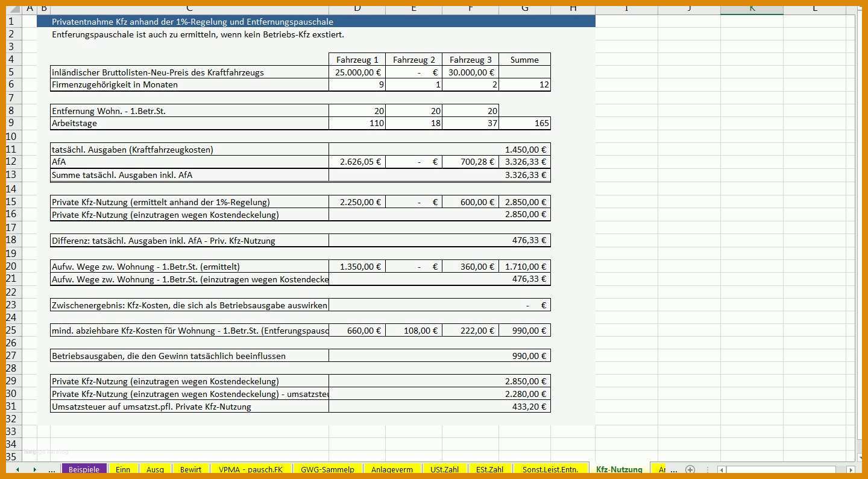This screenshot has width=868, height=479.
Task: Click the AfA value 2.626,05 €
Action: tap(357, 162)
